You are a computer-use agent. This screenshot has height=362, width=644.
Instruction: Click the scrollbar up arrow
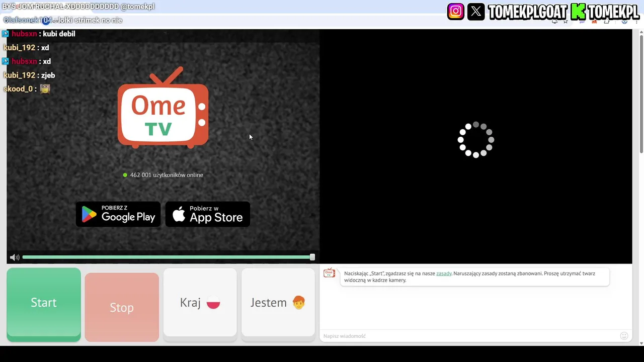point(641,32)
